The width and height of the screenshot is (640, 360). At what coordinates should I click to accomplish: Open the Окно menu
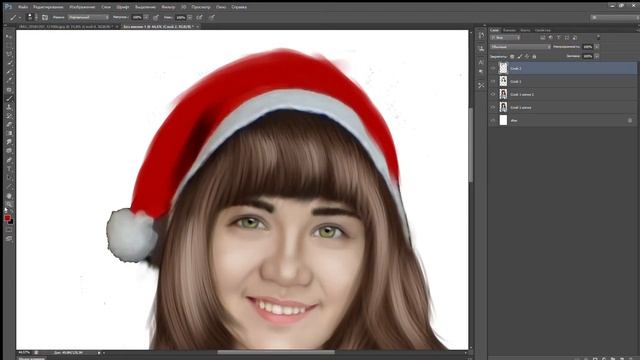221,7
